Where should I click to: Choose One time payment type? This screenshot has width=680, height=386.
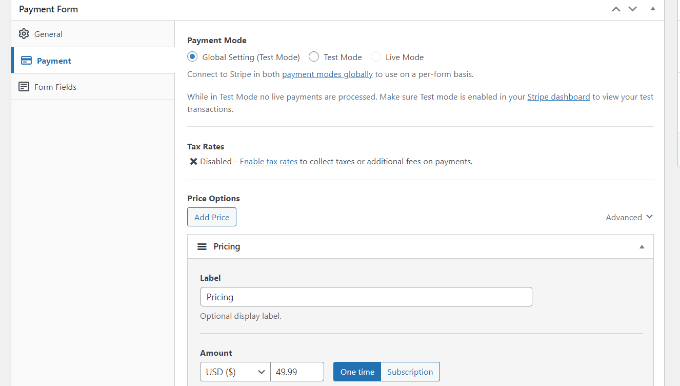tap(357, 372)
